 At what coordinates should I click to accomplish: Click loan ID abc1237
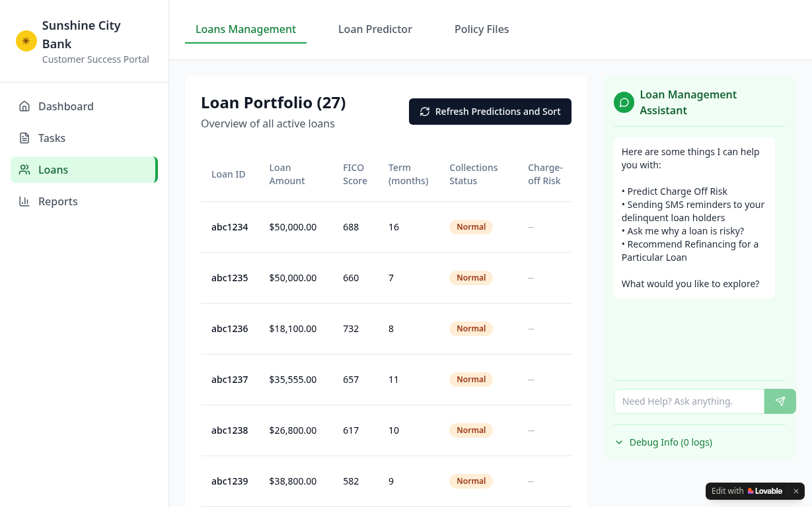click(x=230, y=380)
